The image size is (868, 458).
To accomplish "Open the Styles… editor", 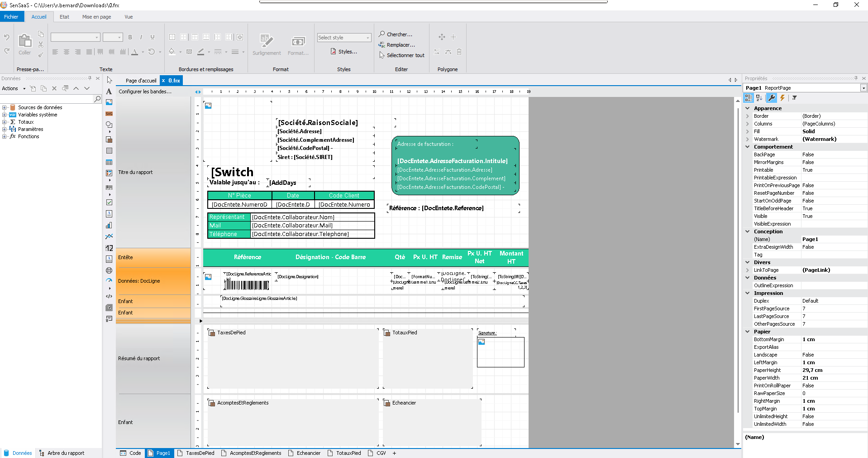I will (x=344, y=52).
